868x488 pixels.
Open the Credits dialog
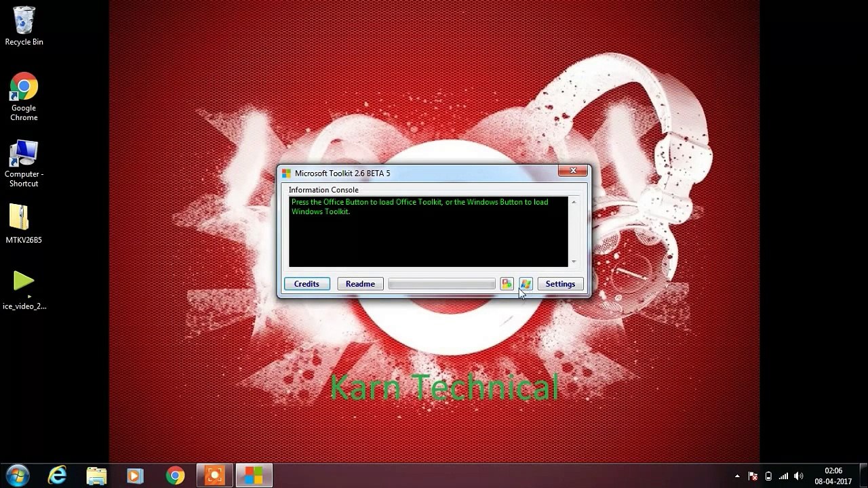pos(307,284)
